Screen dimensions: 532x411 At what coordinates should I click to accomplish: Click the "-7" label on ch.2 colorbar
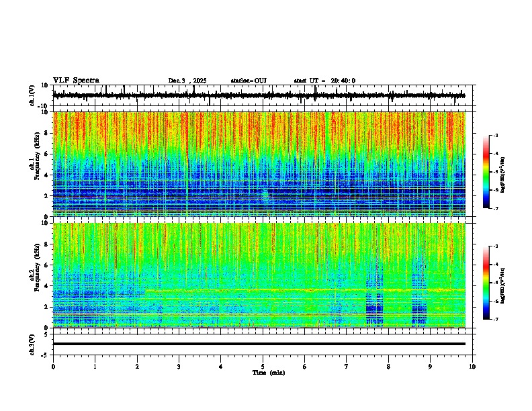[495, 319]
